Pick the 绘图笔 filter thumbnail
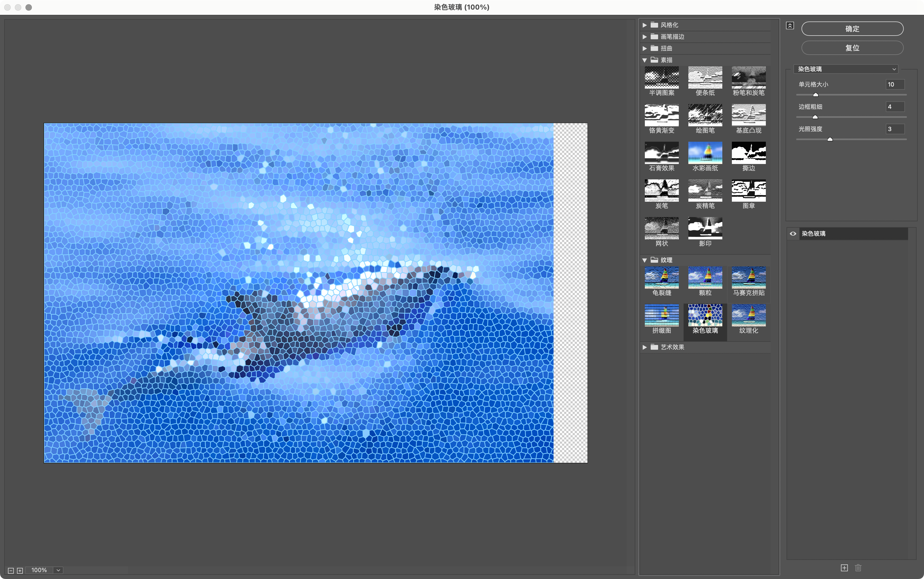Viewport: 924px width, 579px height. 705,115
